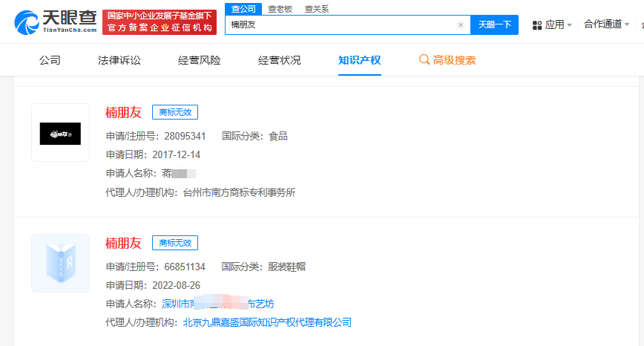This screenshot has height=346, width=644.
Task: Click registration number 66851134
Action: pos(185,267)
